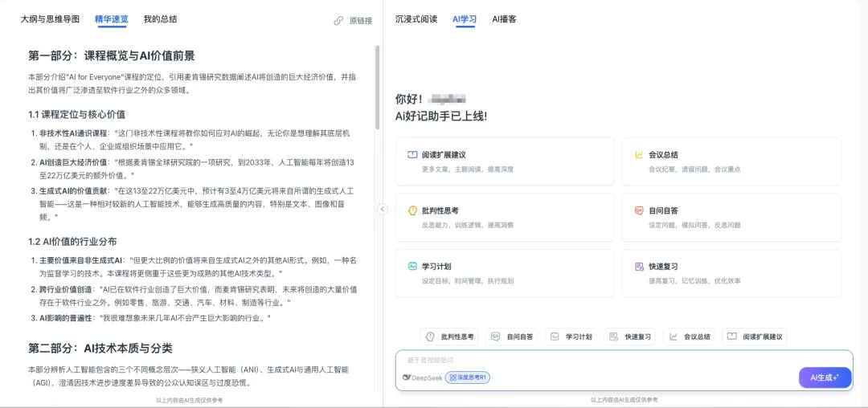Viewport: 868px width, 408px height.
Task: Focus the 基于音视频提问 input field
Action: coord(624,361)
